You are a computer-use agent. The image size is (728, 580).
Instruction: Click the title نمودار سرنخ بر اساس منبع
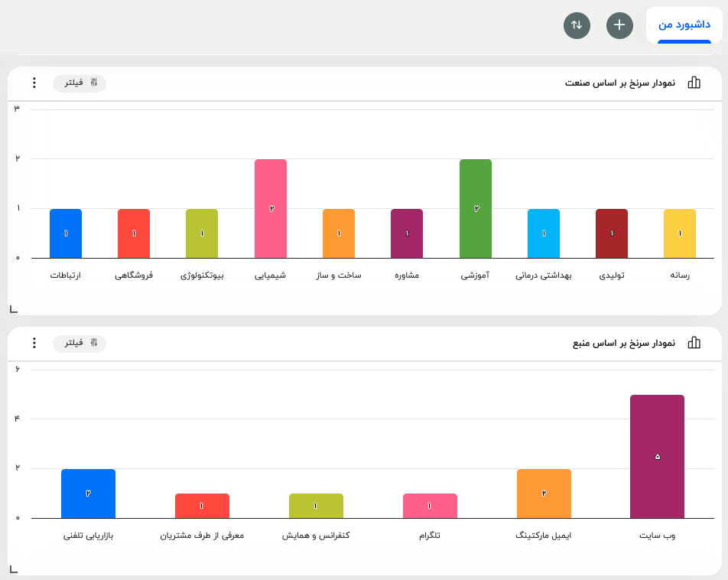tap(623, 343)
